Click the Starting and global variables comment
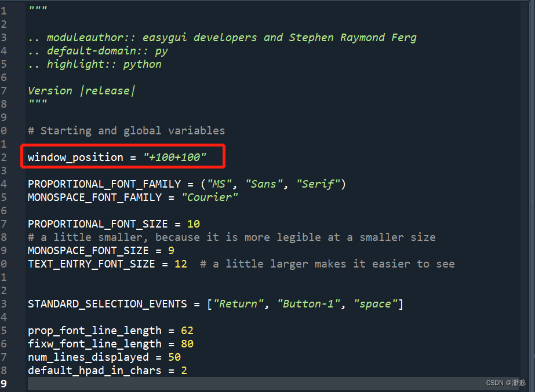 (x=126, y=131)
